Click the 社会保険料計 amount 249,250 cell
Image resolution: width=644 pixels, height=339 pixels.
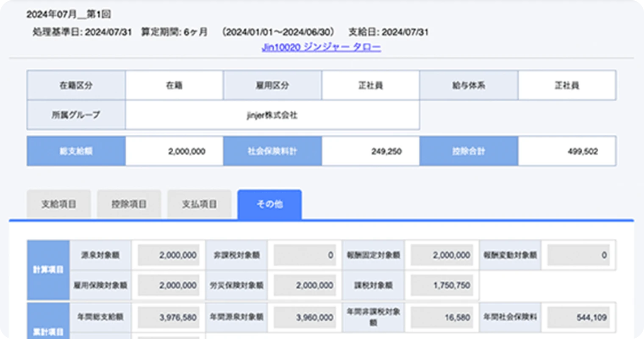pyautogui.click(x=370, y=151)
